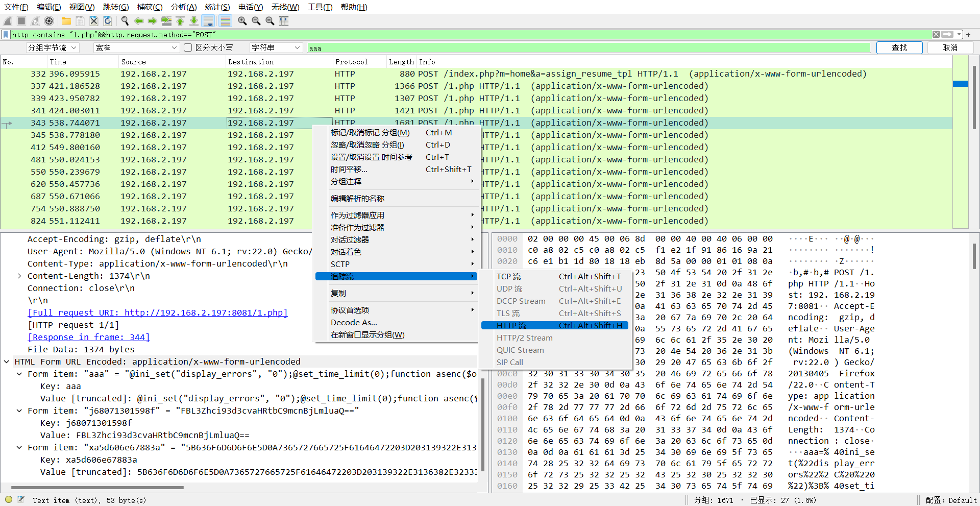The width and height of the screenshot is (980, 506).
Task: Open capture options gear icon
Action: [49, 21]
